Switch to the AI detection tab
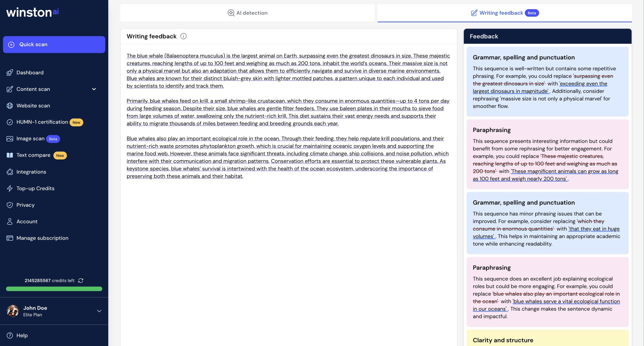 [247, 13]
